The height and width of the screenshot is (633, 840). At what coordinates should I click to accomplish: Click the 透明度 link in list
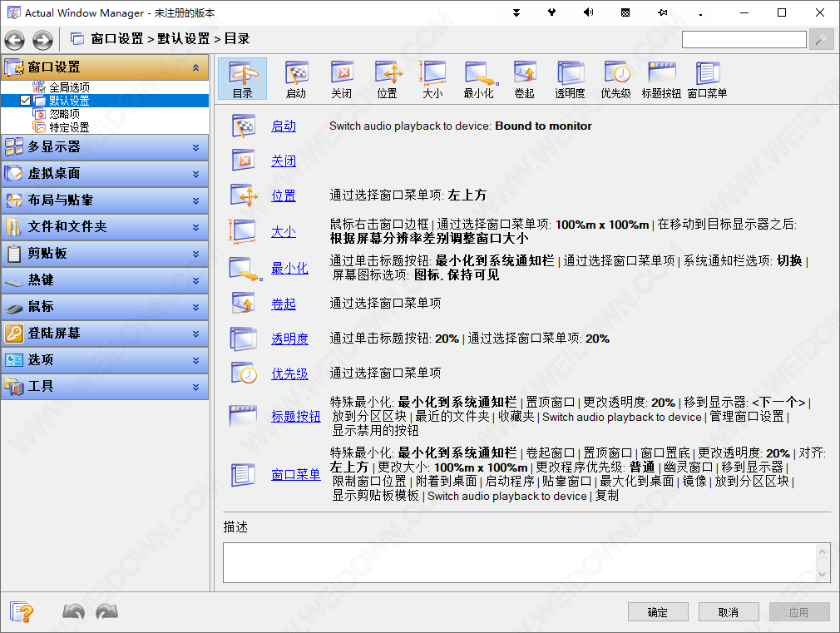coord(289,339)
